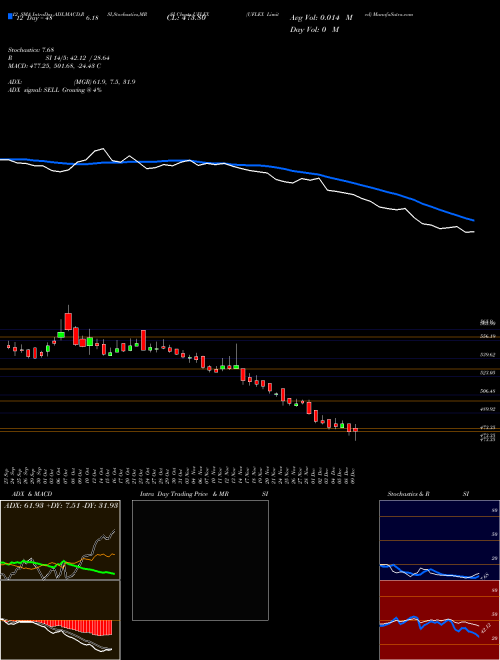Click the 'ADX signal: SELL Growing @ 4%' text
500x660 pixels.
coord(55,90)
